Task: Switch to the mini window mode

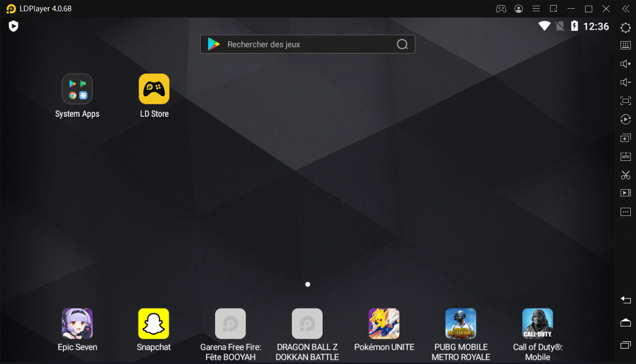Action: 554,9
